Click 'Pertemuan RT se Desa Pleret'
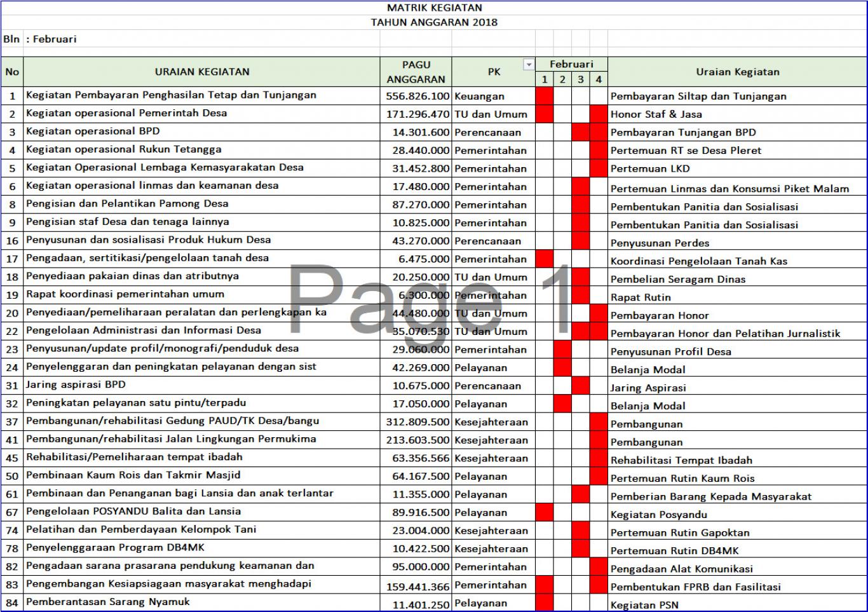Viewport: 868px width, 612px height. pyautogui.click(x=737, y=151)
